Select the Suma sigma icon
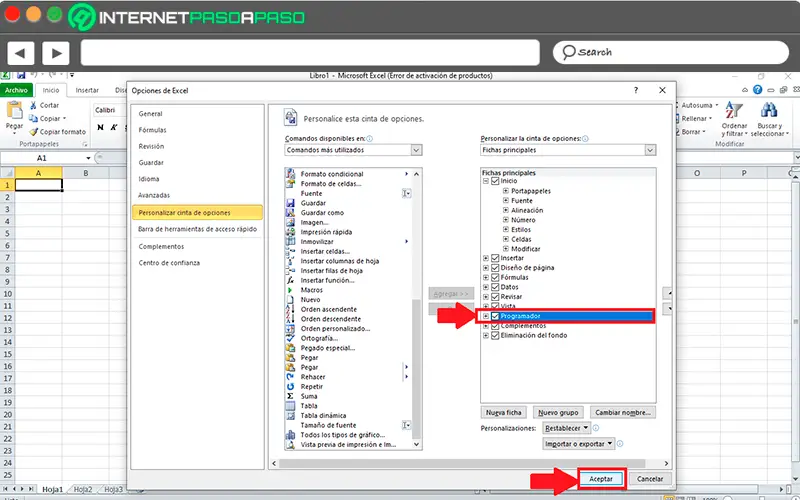The height and width of the screenshot is (500, 800). click(290, 396)
